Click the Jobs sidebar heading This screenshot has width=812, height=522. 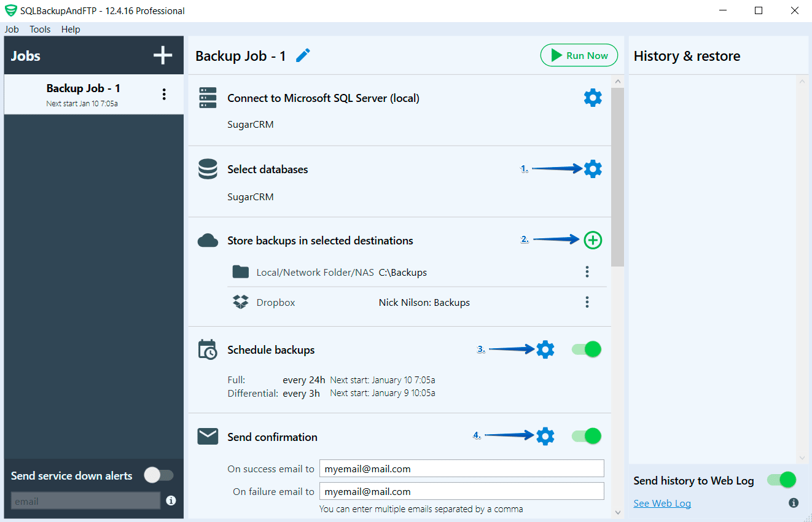pos(26,56)
